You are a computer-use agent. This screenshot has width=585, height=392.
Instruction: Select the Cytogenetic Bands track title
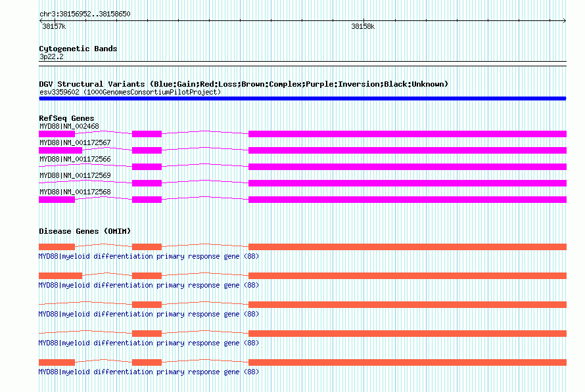78,49
